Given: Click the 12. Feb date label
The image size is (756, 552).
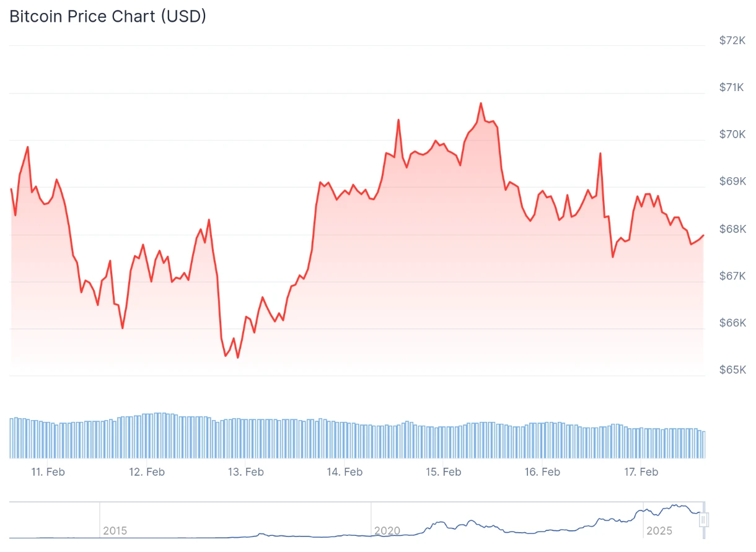Looking at the screenshot, I should click(x=147, y=472).
